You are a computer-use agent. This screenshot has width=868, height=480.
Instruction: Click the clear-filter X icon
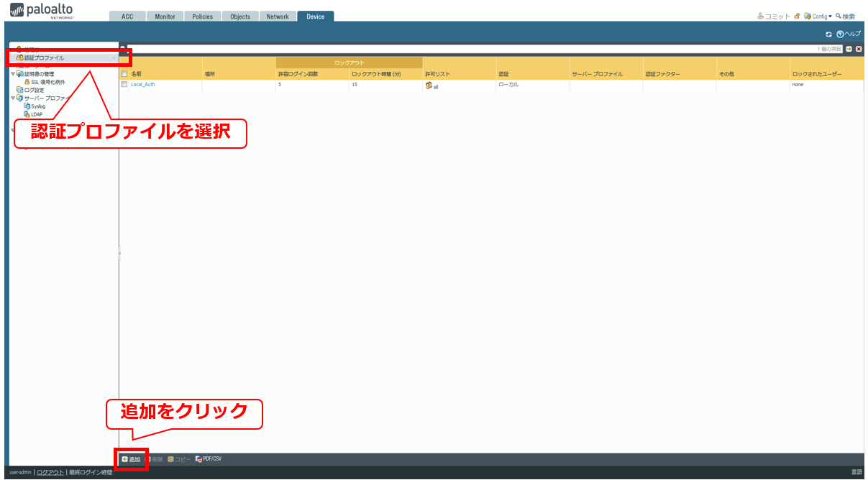point(859,49)
